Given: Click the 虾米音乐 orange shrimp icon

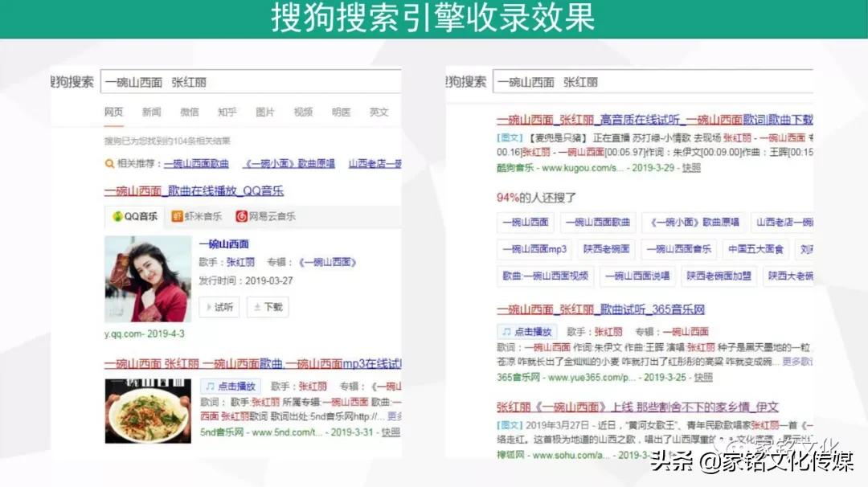Looking at the screenshot, I should tap(177, 215).
